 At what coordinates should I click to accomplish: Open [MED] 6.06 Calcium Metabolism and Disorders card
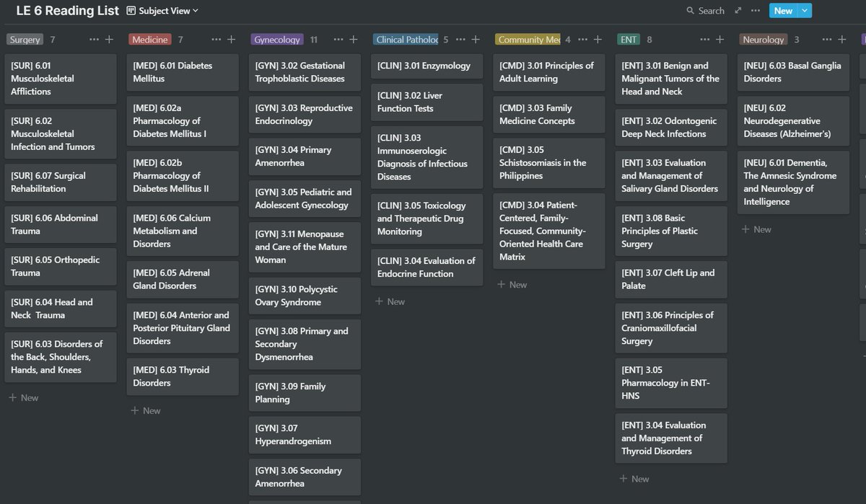click(183, 231)
